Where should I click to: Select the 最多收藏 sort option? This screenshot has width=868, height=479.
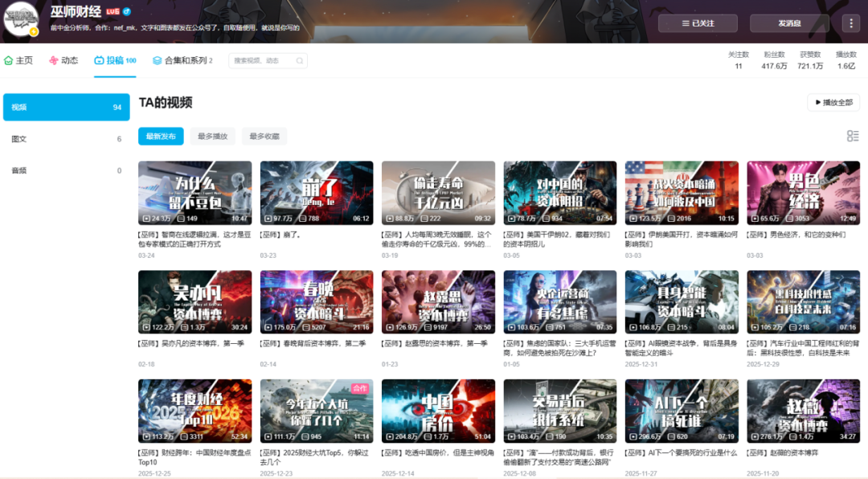tap(264, 137)
